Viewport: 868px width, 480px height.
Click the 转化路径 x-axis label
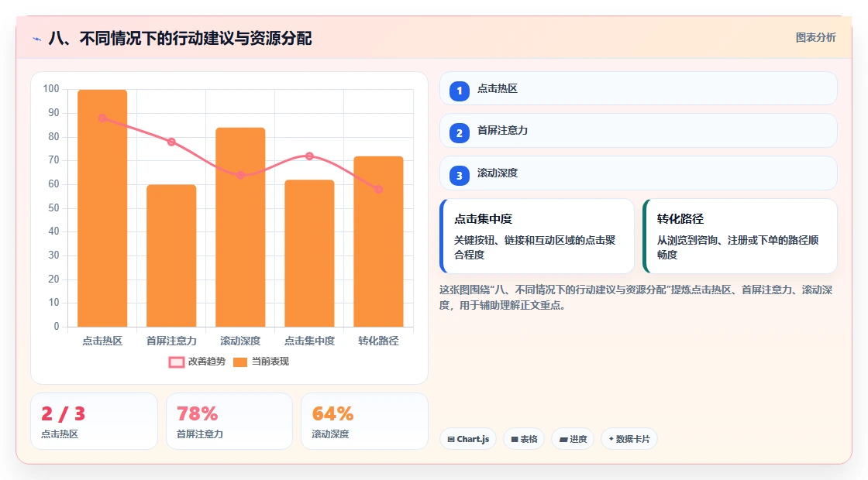click(379, 341)
